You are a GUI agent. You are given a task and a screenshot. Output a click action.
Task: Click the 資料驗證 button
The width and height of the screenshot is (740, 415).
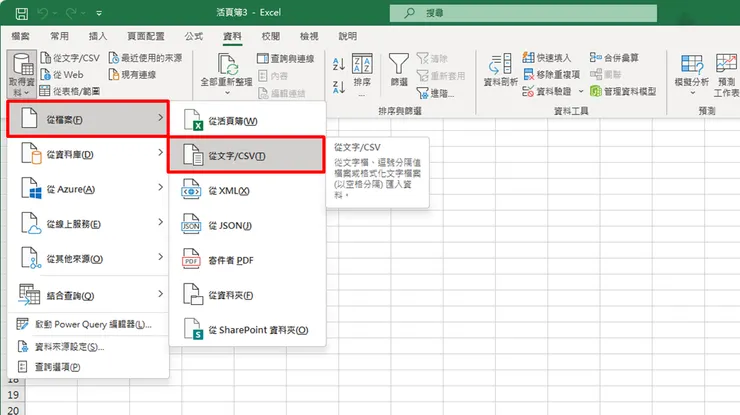point(547,91)
